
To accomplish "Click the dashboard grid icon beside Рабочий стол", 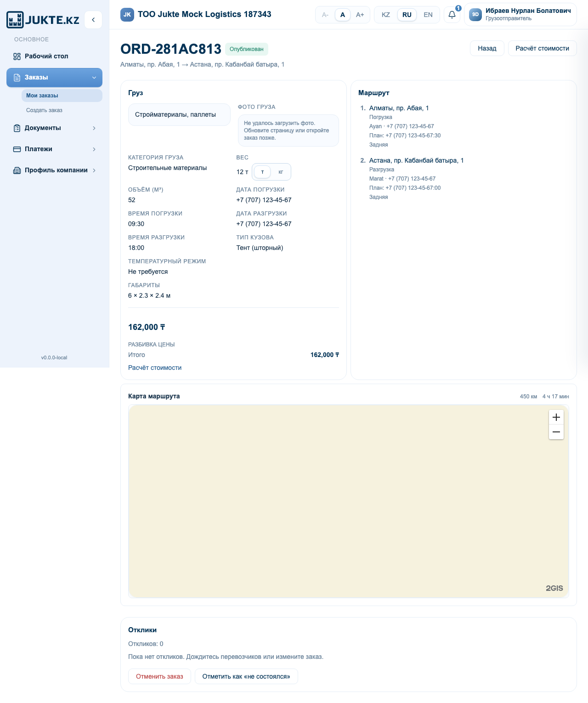I will [17, 56].
